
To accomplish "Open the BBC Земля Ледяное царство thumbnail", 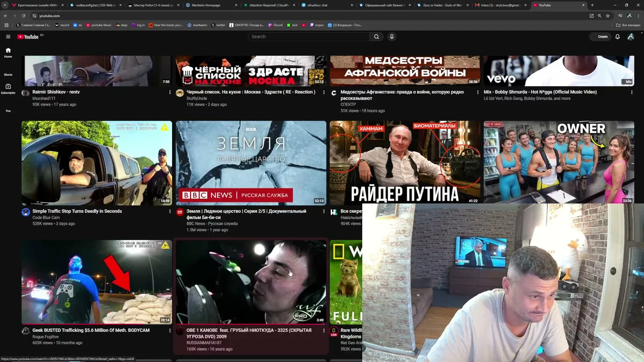I will [x=251, y=163].
